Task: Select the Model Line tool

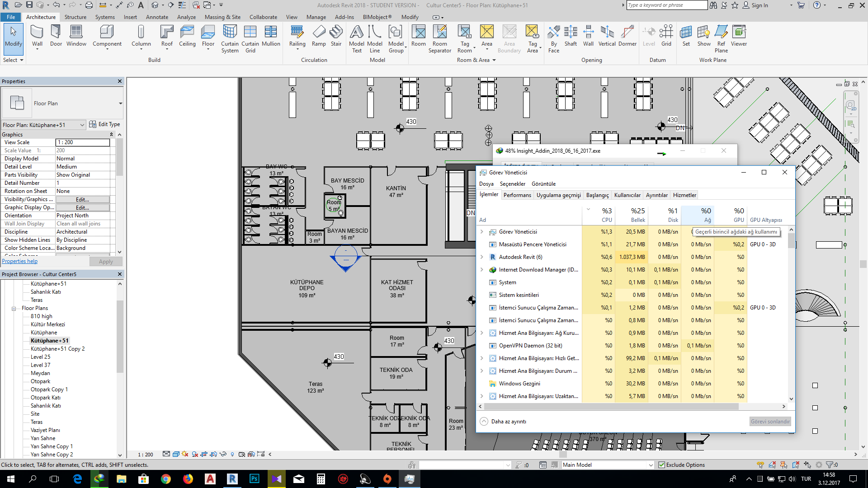Action: pos(375,39)
